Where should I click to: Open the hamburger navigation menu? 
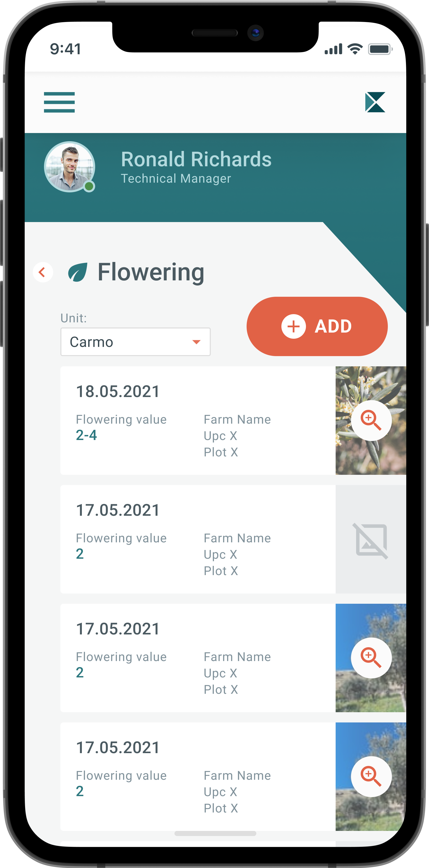[x=59, y=102]
